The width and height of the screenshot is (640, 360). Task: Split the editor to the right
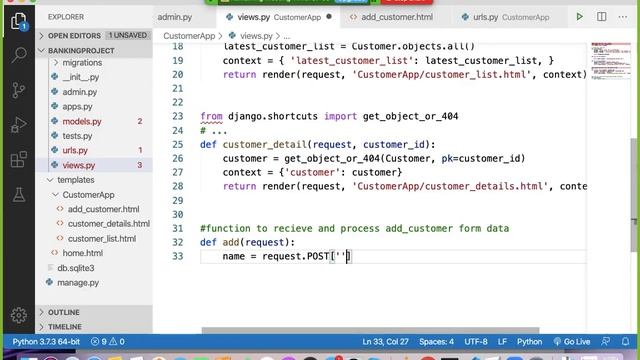(601, 17)
